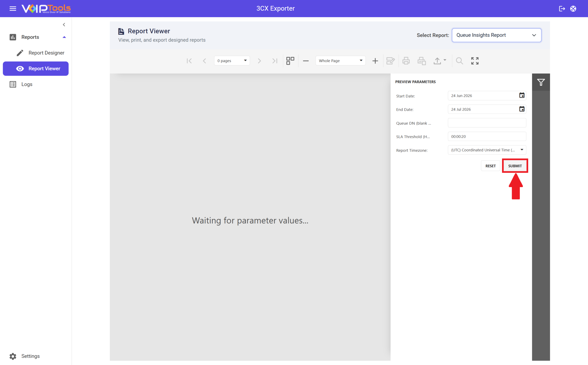
Task: Click the Report Designer pencil icon
Action: (x=20, y=53)
